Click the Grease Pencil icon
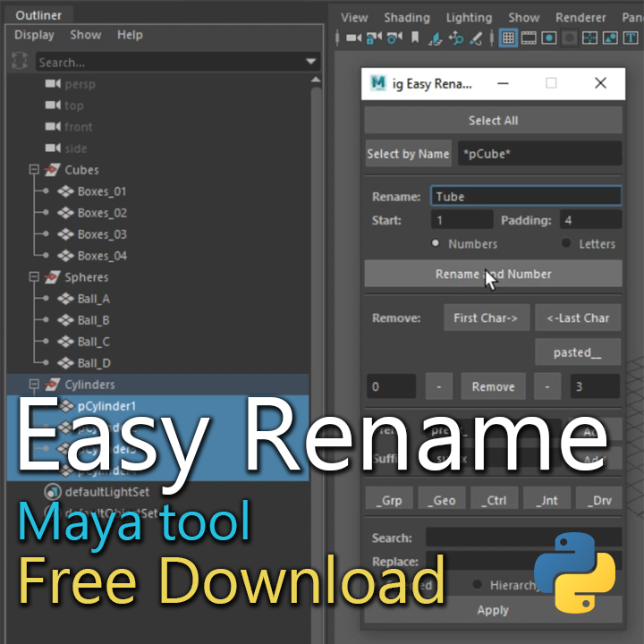The width and height of the screenshot is (644, 644). tap(476, 38)
